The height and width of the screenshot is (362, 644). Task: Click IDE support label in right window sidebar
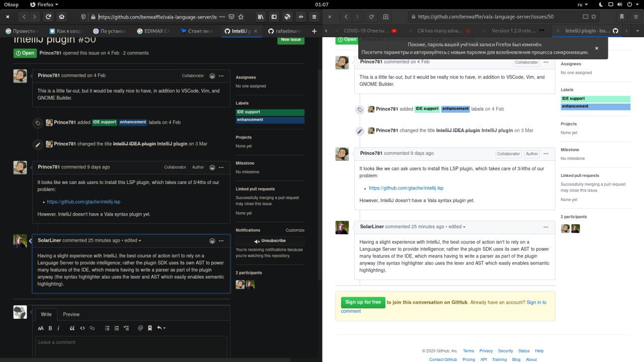tap(596, 99)
